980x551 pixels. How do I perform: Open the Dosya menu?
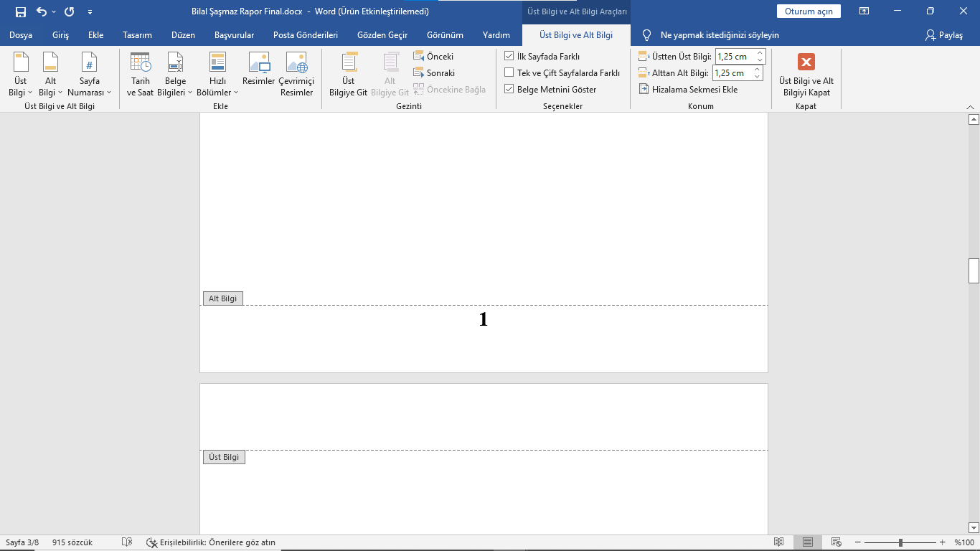coord(21,35)
